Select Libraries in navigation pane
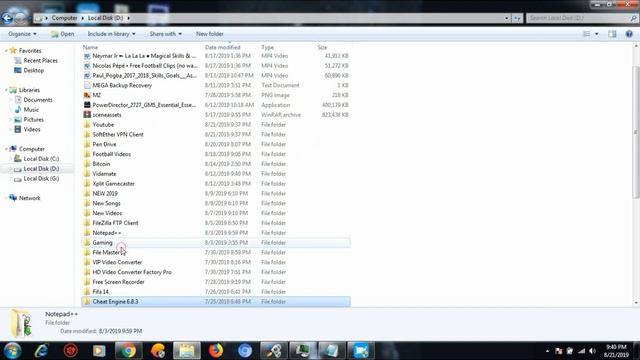 coord(29,90)
